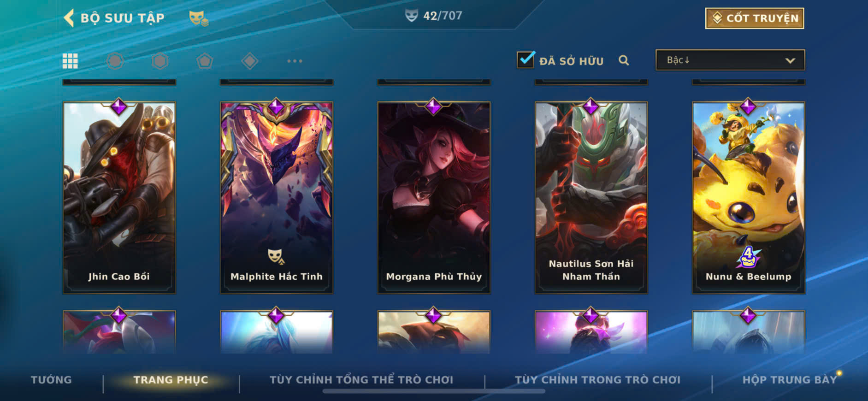
Task: Open the Morgana Phù Thủy skin card
Action: coord(434,197)
